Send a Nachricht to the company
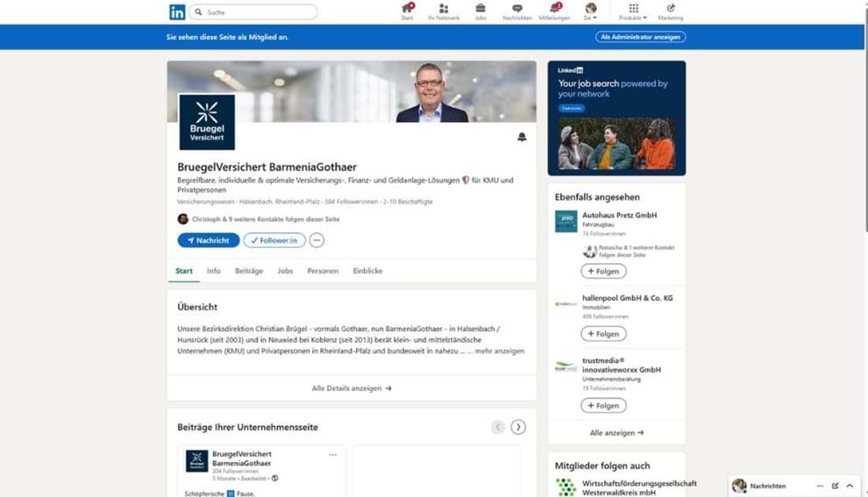The image size is (868, 497). click(x=208, y=240)
